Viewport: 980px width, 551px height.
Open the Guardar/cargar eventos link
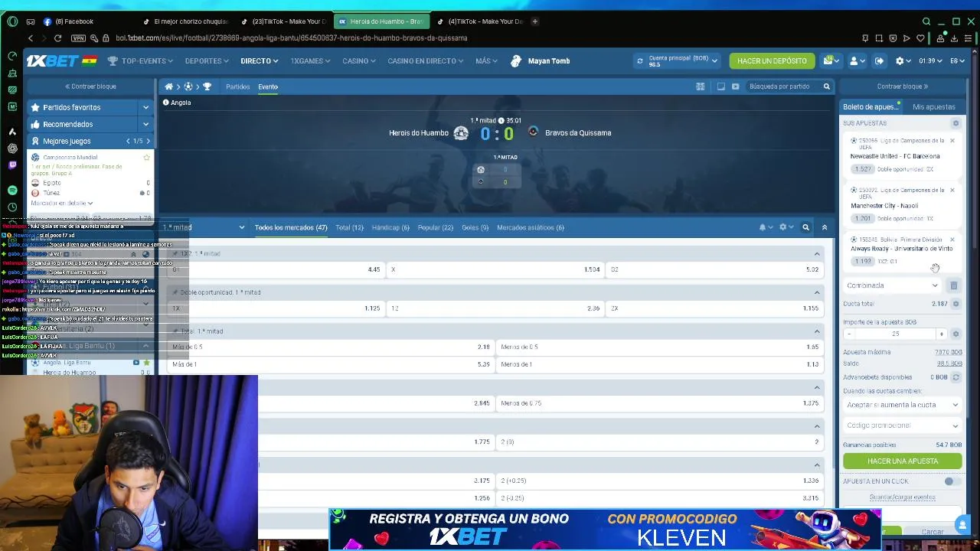pyautogui.click(x=903, y=497)
